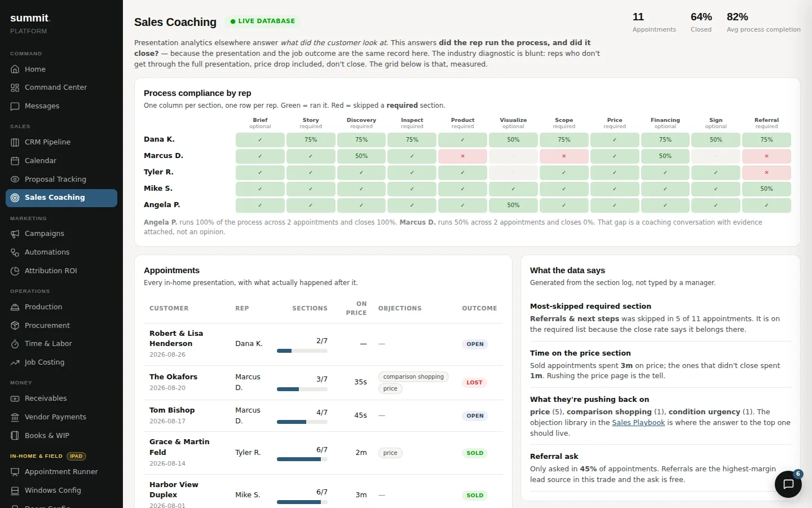The height and width of the screenshot is (508, 812).
Task: Click the SOLD badge for Grace & Martin Feld
Action: [x=475, y=453]
